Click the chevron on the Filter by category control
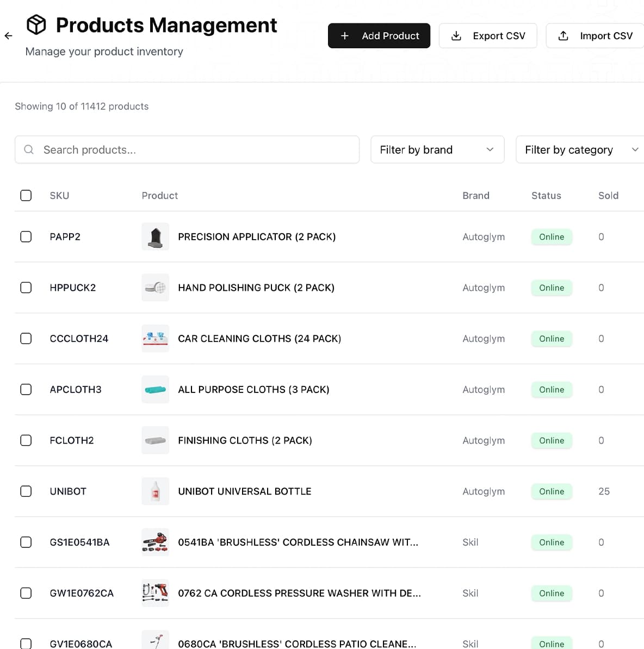The image size is (644, 649). pos(635,149)
